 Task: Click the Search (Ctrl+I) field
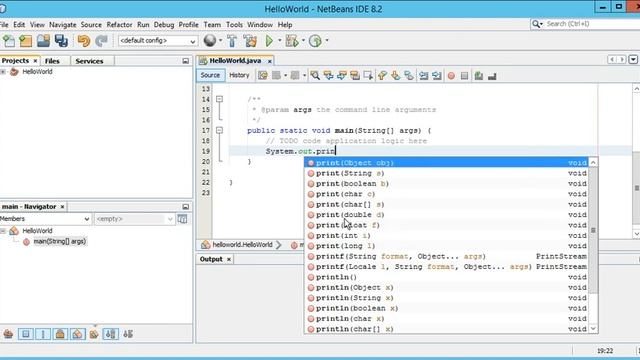pos(588,24)
